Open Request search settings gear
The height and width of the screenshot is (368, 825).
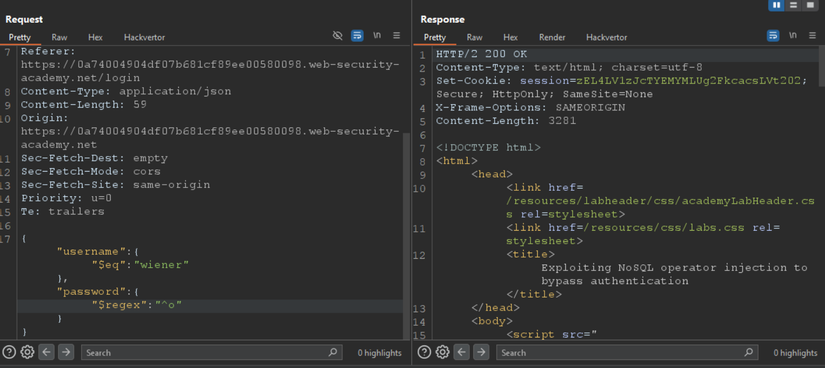point(28,352)
